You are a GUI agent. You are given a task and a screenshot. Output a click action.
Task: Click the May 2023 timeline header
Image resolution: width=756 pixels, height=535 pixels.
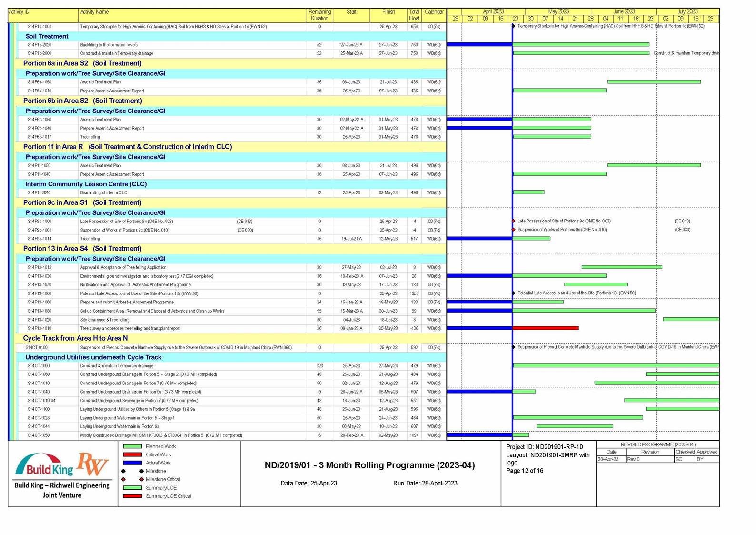558,11
